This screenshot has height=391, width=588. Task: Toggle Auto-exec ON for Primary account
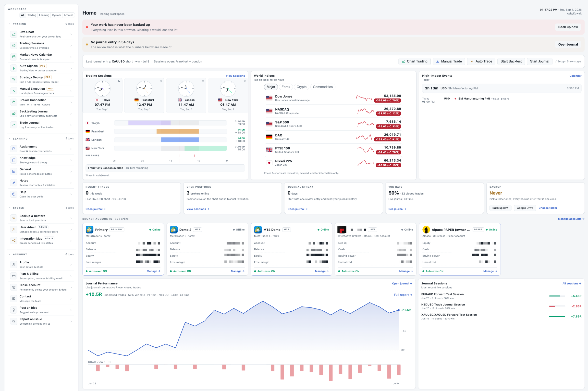[x=96, y=271]
